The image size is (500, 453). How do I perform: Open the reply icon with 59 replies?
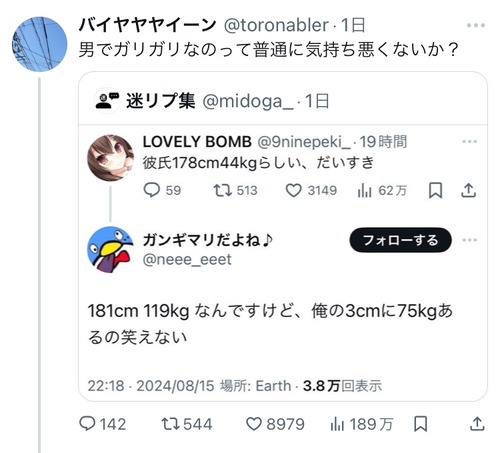(x=152, y=190)
